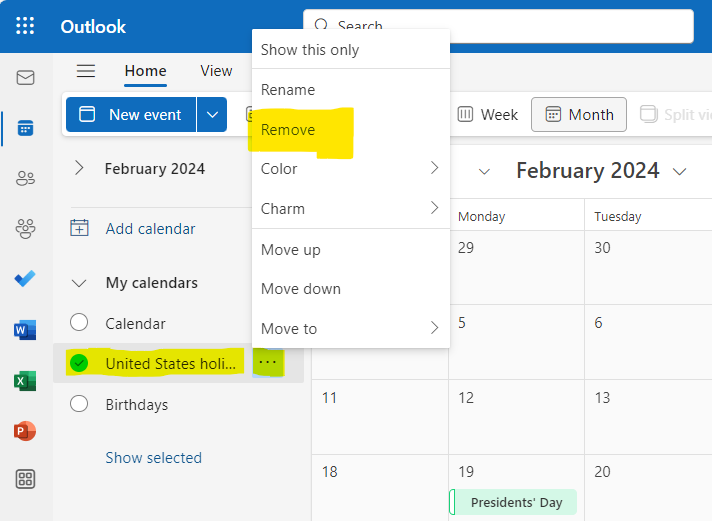Viewport: 712px width, 521px height.
Task: Launch Word from the sidebar
Action: point(25,329)
